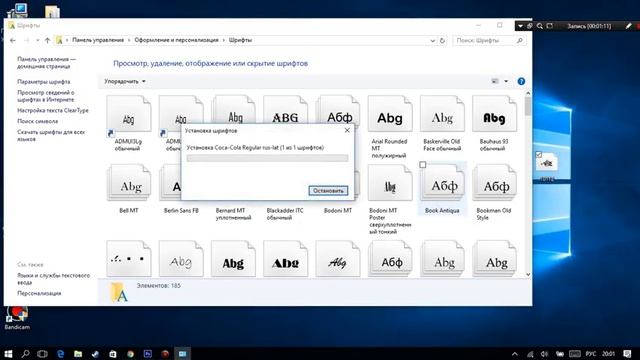Open the volume control in tray
Screen dimensions: 640x360
click(544, 354)
